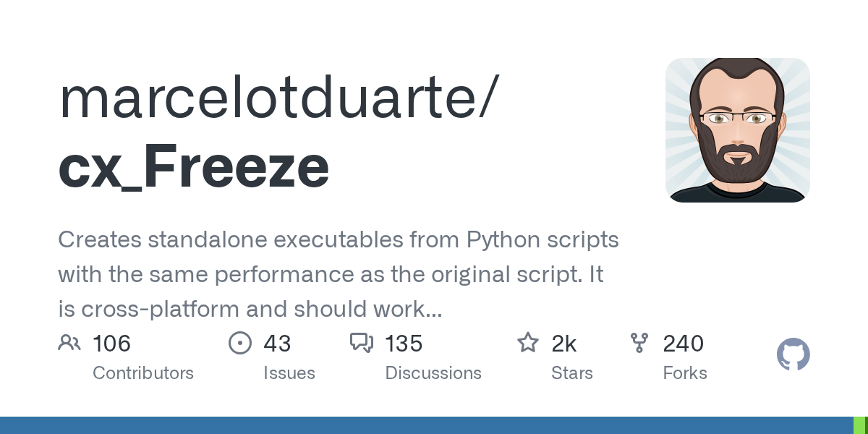Click the Forks branch icon
This screenshot has height=434, width=868.
click(639, 343)
